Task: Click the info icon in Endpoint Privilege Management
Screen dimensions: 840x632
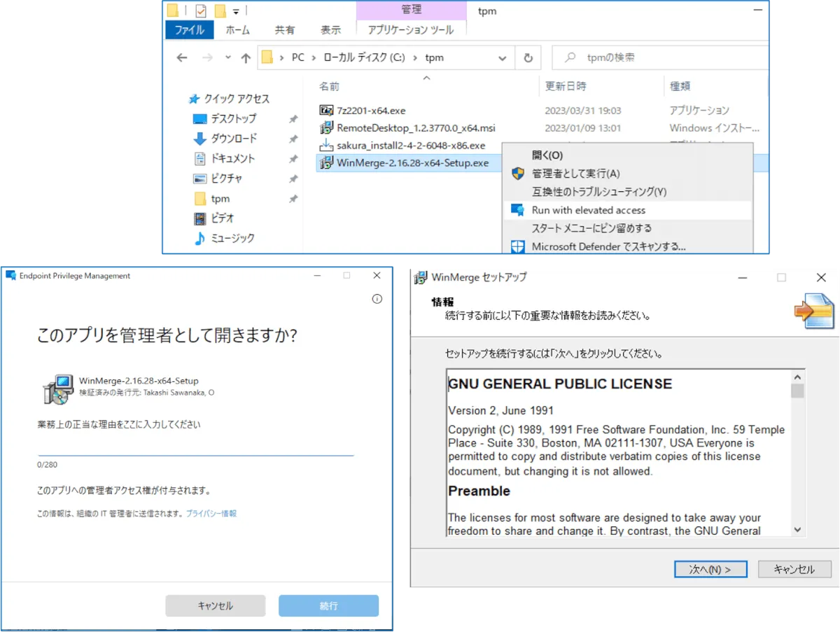Action: [x=377, y=299]
